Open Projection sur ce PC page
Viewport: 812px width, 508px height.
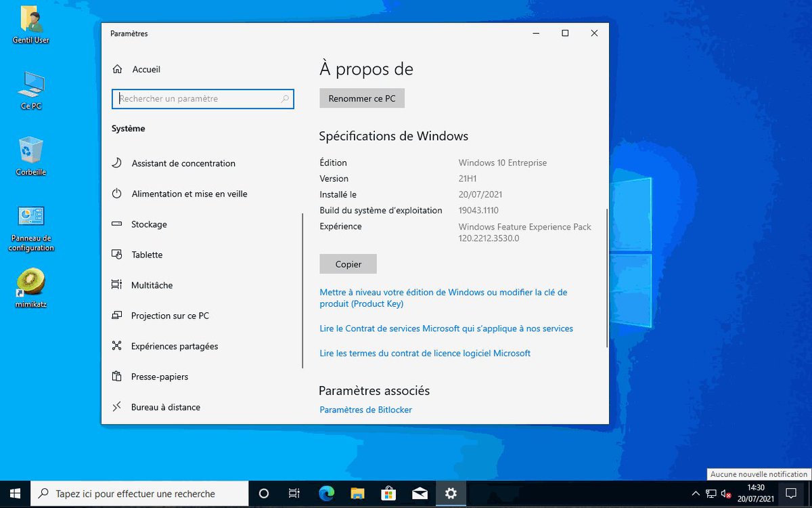(x=170, y=316)
